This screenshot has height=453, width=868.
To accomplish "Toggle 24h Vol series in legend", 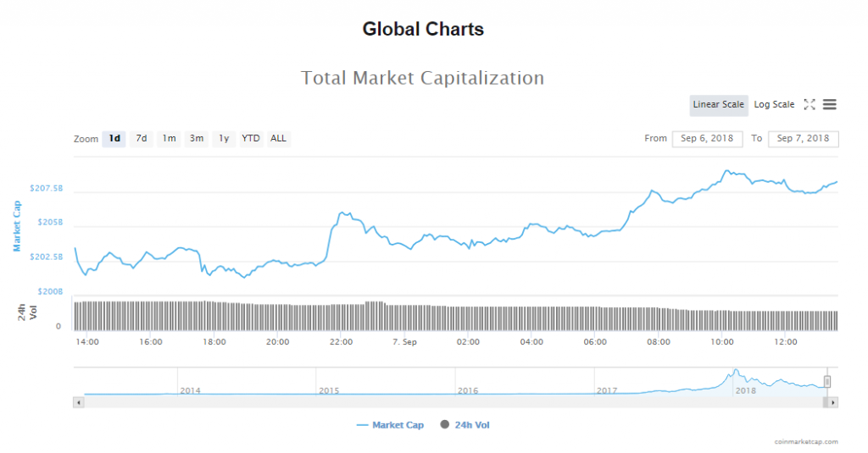I will click(x=465, y=425).
